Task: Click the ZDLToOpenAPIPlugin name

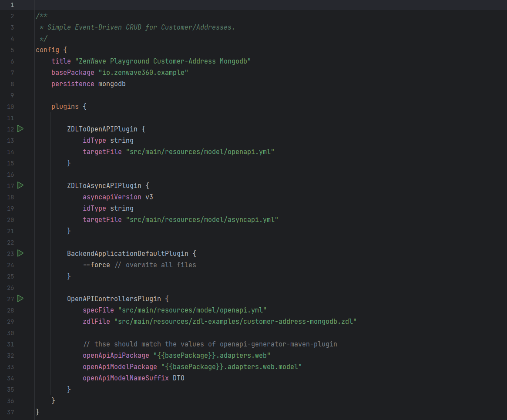Action: point(102,129)
